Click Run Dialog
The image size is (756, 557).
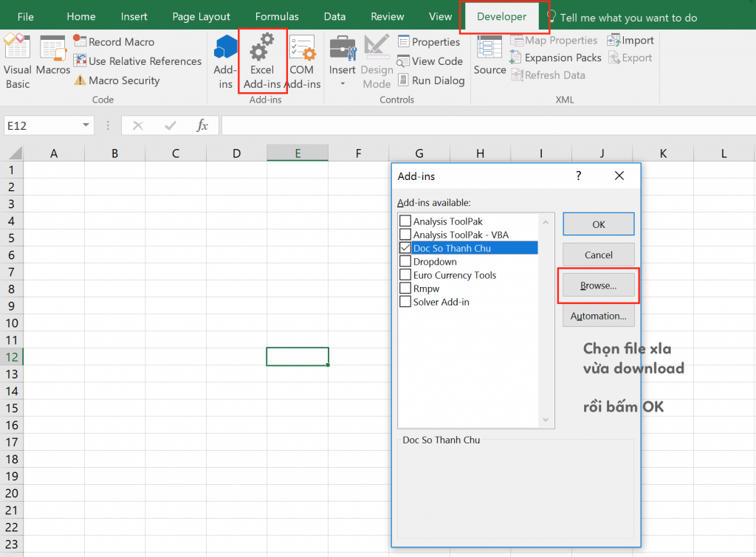[431, 80]
